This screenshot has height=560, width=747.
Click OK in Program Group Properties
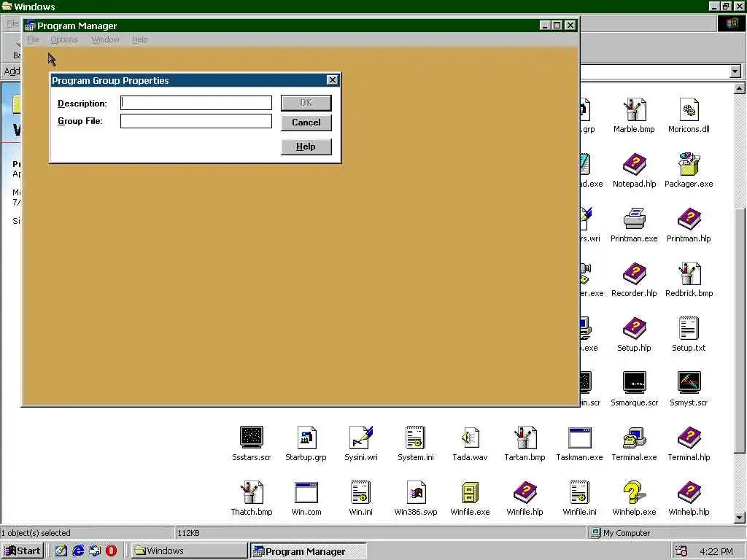[306, 103]
